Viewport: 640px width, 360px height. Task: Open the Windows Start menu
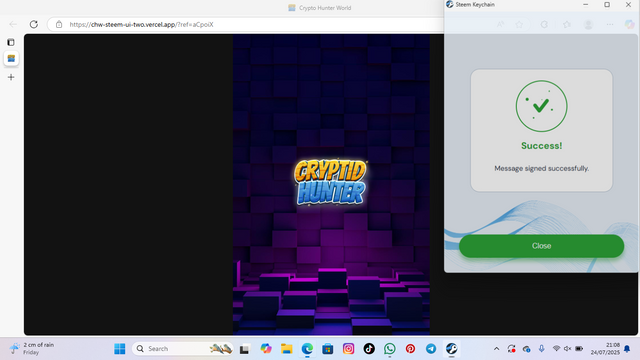pos(120,349)
